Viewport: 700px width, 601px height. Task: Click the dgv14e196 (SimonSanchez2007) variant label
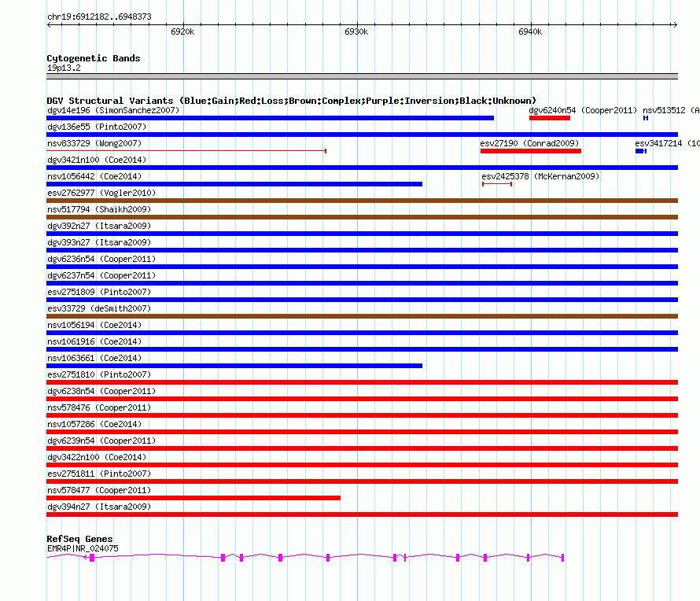113,110
